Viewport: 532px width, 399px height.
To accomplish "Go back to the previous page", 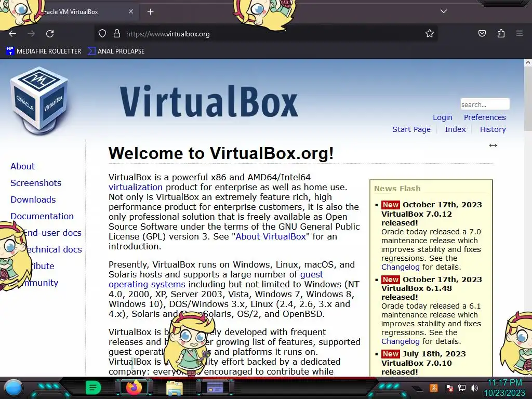I will coord(12,34).
